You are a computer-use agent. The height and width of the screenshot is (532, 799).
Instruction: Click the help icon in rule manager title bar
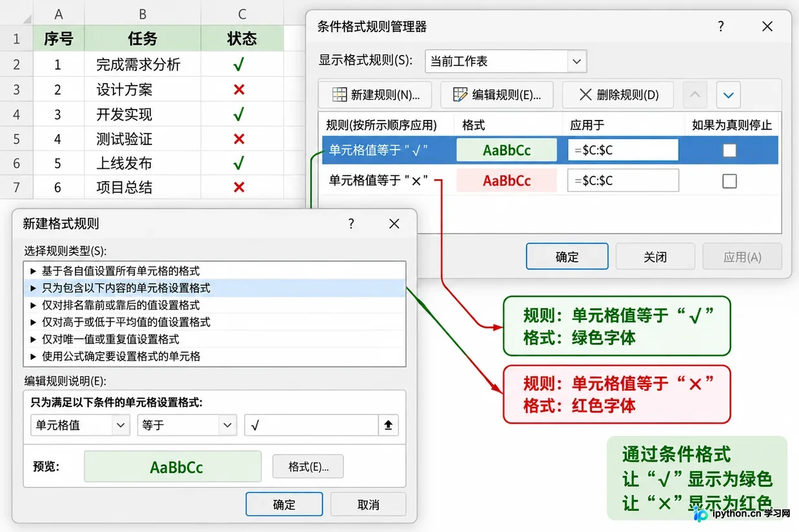[x=721, y=26]
